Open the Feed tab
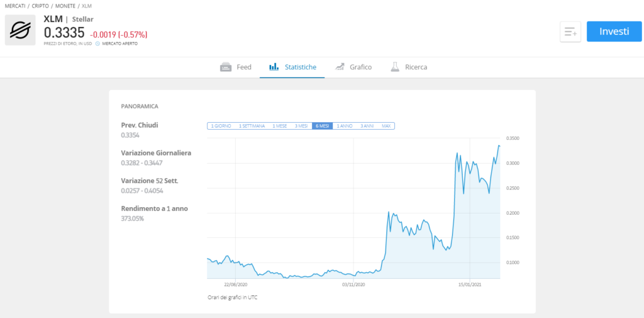Viewport: 644px width, 318px height. 236,67
